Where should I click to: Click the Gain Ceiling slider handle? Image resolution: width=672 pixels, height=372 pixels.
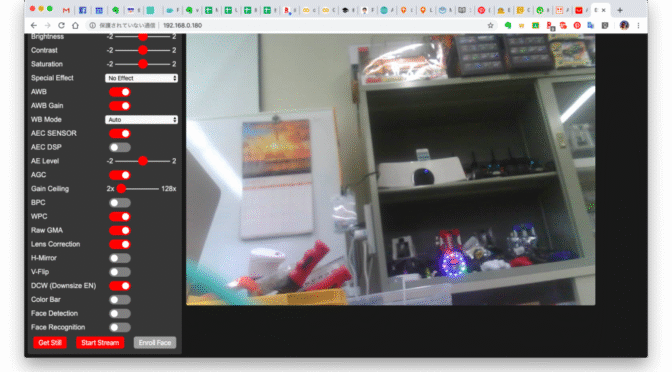coord(121,189)
